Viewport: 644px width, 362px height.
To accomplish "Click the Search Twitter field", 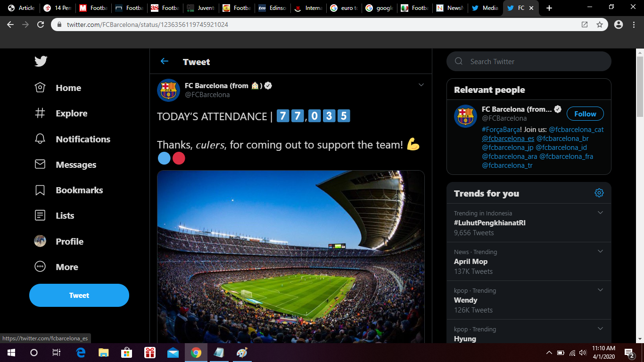I will click(529, 61).
